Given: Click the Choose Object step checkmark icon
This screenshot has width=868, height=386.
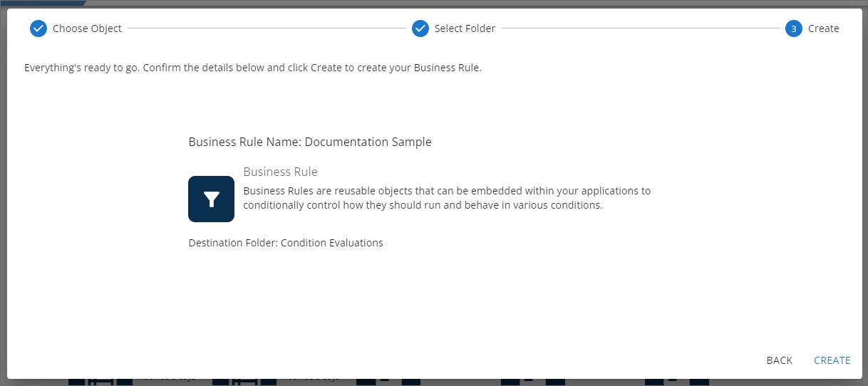Looking at the screenshot, I should tap(38, 28).
